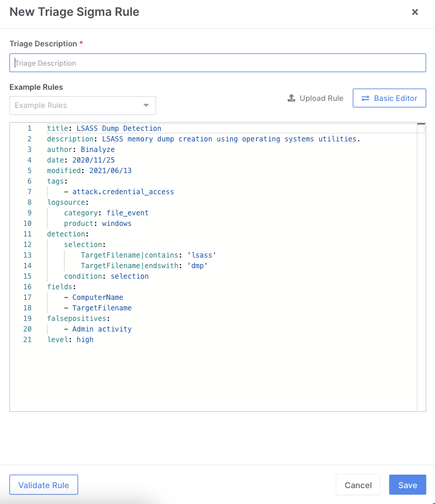
Task: Click the Upload Rule text link
Action: pos(321,98)
